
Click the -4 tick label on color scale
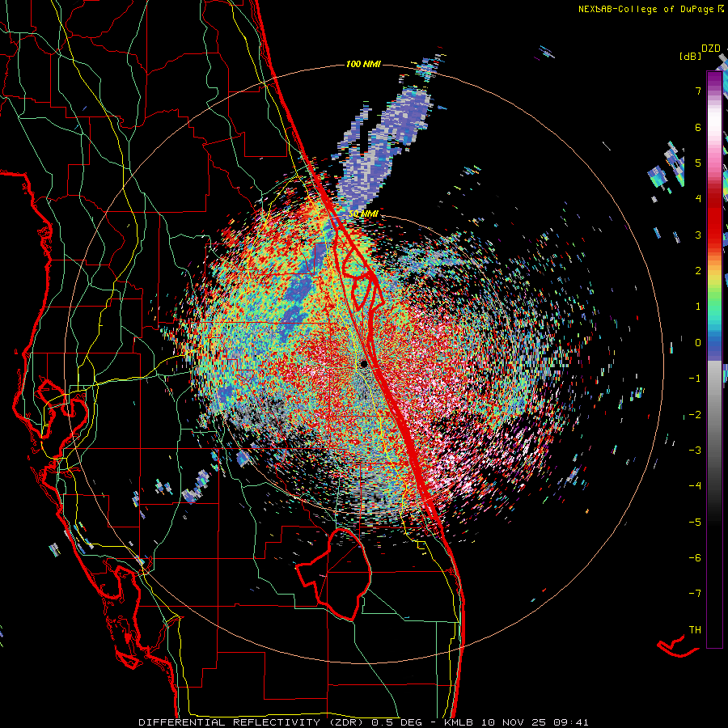click(695, 485)
